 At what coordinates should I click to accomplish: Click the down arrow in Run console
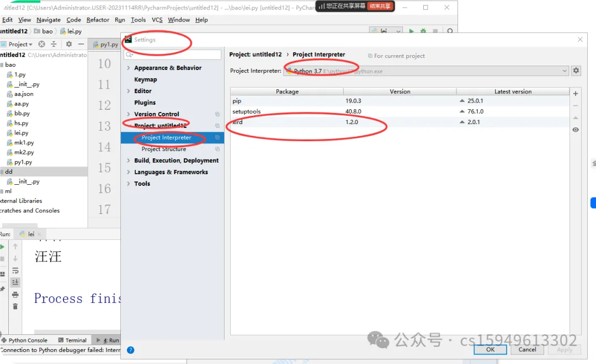tap(15, 258)
